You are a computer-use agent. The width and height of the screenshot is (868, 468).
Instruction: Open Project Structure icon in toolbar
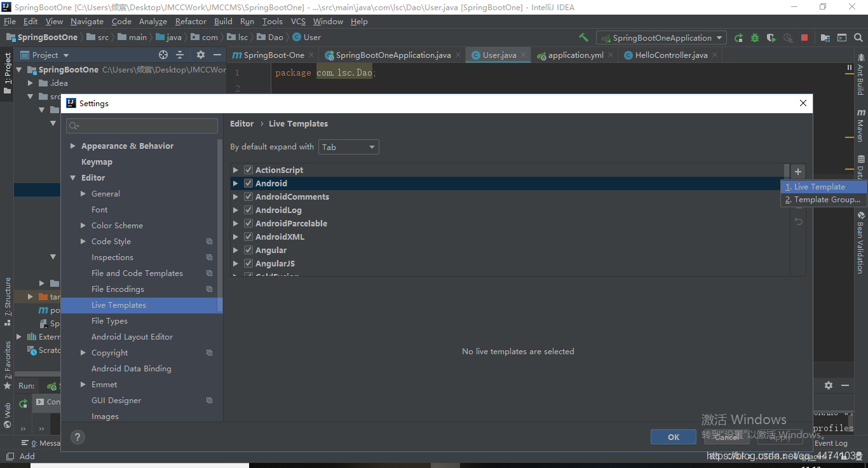tap(825, 38)
